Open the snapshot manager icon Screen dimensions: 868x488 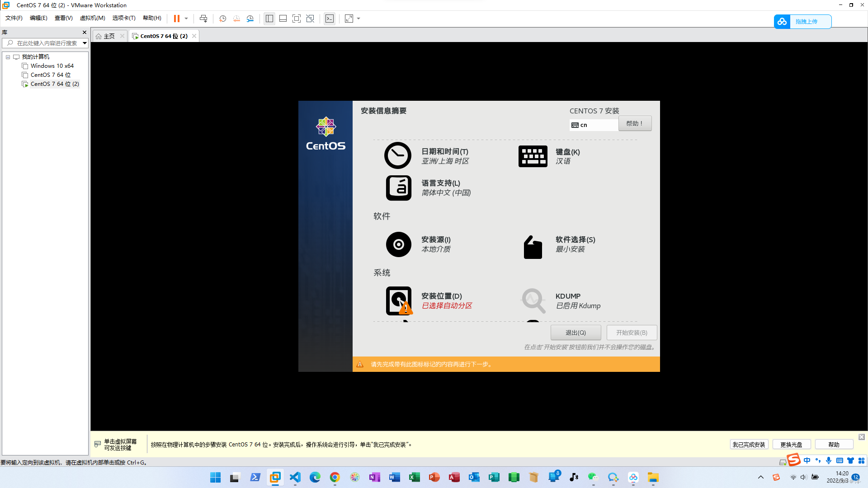250,19
